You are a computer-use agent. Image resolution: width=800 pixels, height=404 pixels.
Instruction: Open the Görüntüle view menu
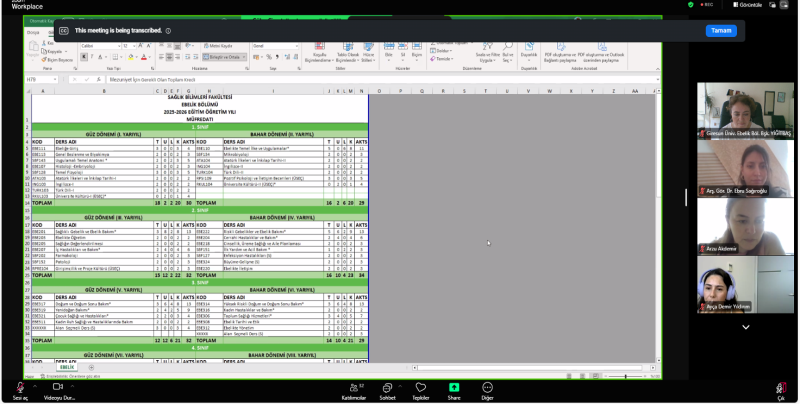click(x=747, y=5)
